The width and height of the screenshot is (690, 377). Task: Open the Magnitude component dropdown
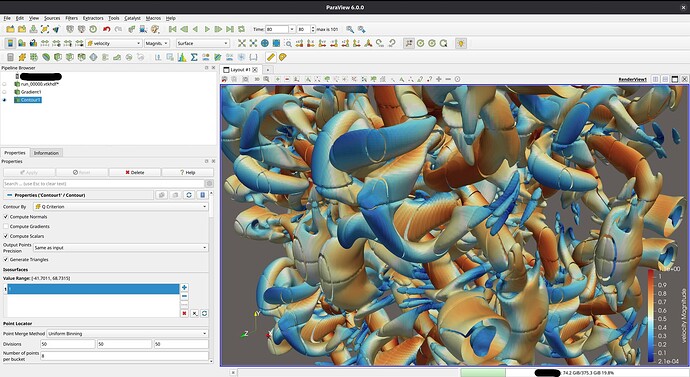pos(157,43)
